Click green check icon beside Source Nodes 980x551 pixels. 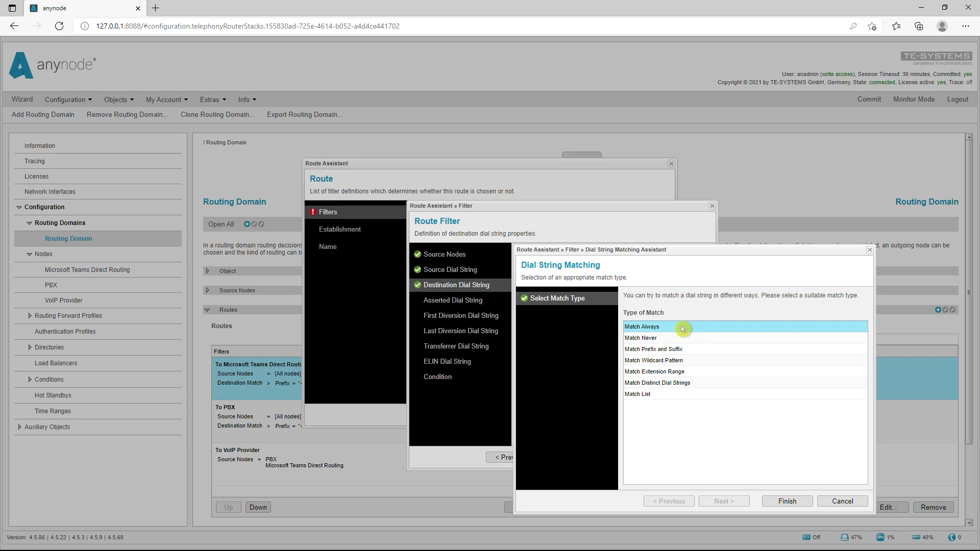[418, 254]
